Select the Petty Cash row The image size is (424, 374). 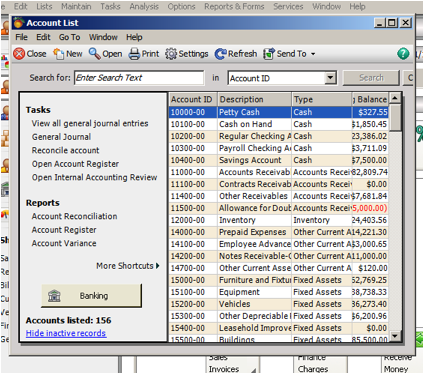(278, 112)
